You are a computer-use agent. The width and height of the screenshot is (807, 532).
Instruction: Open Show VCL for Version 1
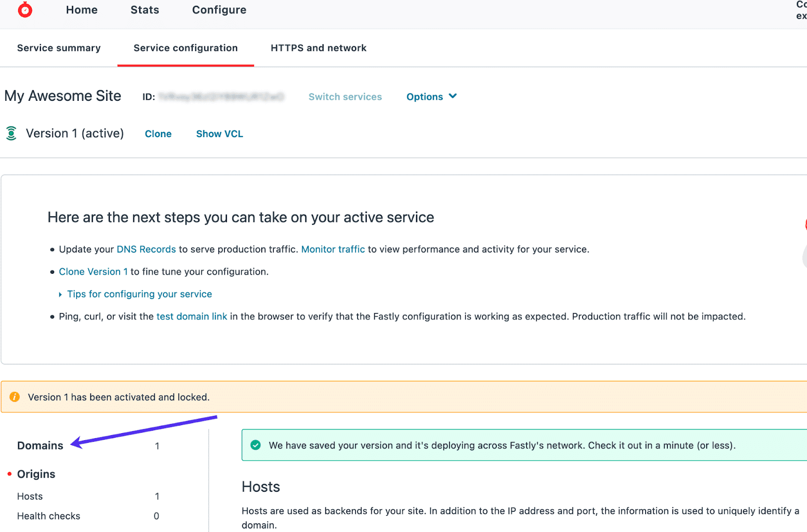point(219,134)
